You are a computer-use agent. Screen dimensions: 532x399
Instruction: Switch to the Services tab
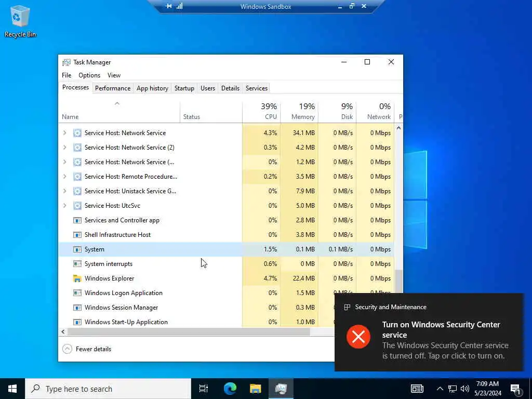pyautogui.click(x=257, y=88)
